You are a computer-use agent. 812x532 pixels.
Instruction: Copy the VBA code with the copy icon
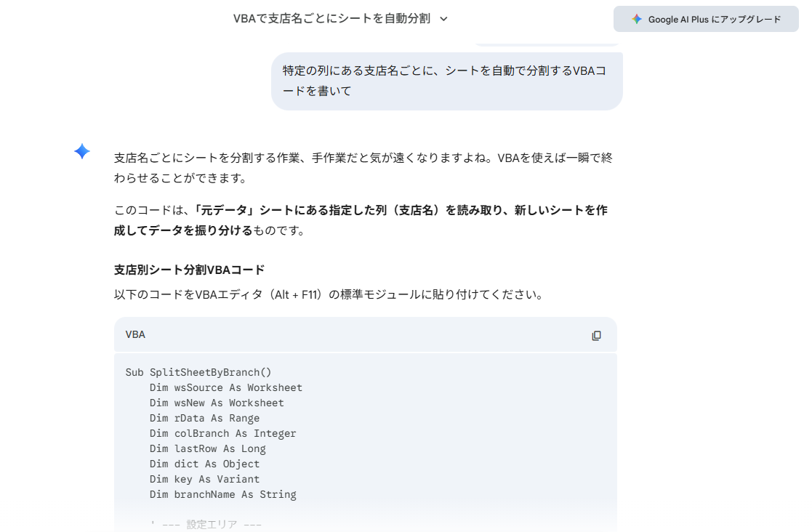(x=596, y=335)
